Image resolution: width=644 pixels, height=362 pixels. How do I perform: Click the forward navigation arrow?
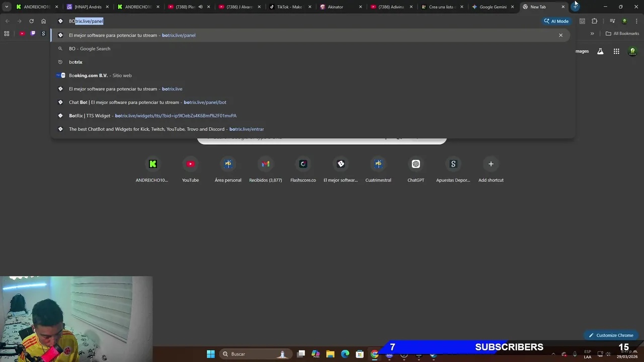pyautogui.click(x=19, y=21)
